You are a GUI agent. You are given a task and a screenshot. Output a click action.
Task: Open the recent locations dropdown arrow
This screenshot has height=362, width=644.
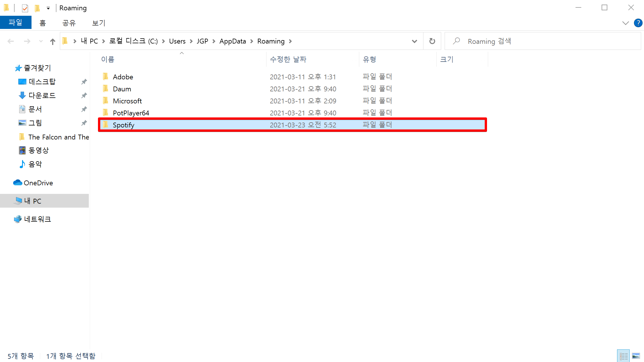pyautogui.click(x=41, y=42)
